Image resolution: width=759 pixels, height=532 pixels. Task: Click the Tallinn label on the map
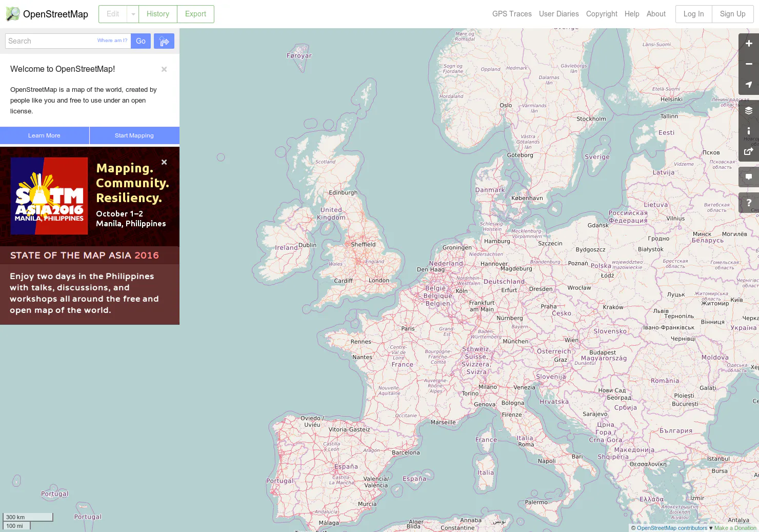coord(669,116)
